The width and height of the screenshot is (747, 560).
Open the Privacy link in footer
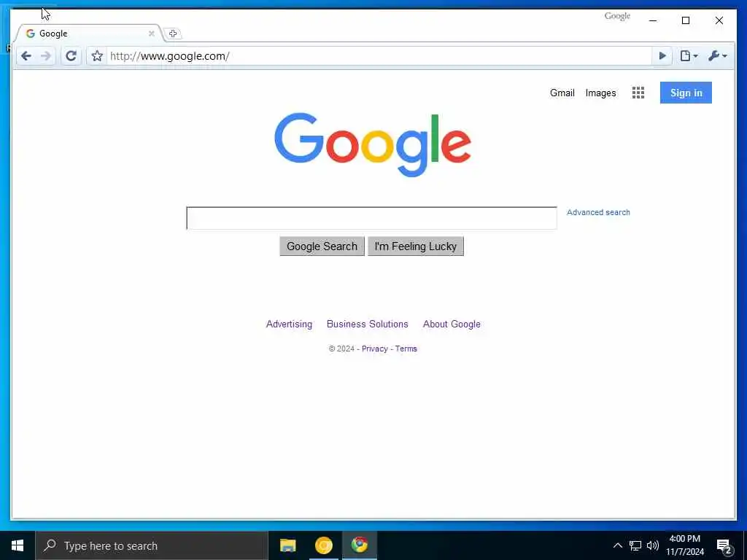374,349
